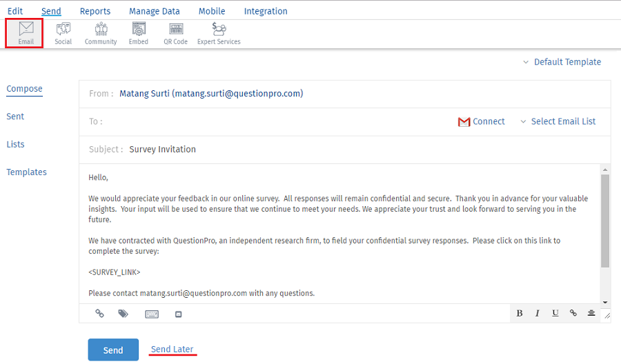Insert a link using the chain icon
The height and width of the screenshot is (364, 621).
(x=99, y=314)
